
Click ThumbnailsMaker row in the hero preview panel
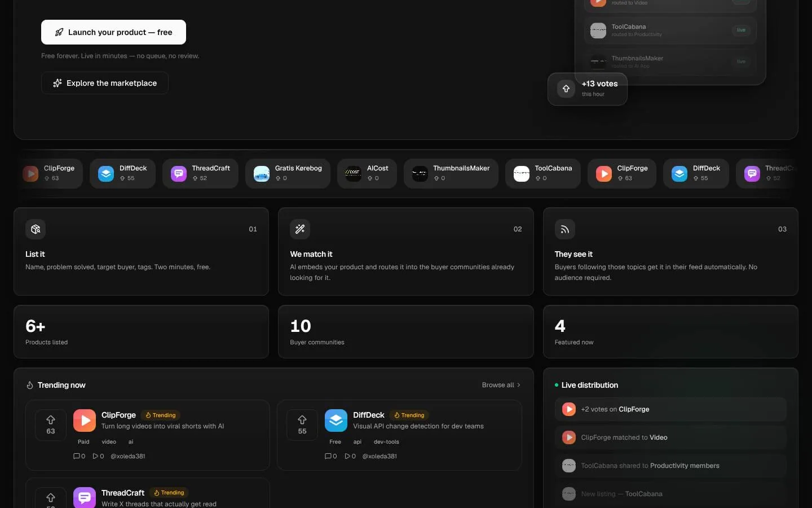pos(670,62)
